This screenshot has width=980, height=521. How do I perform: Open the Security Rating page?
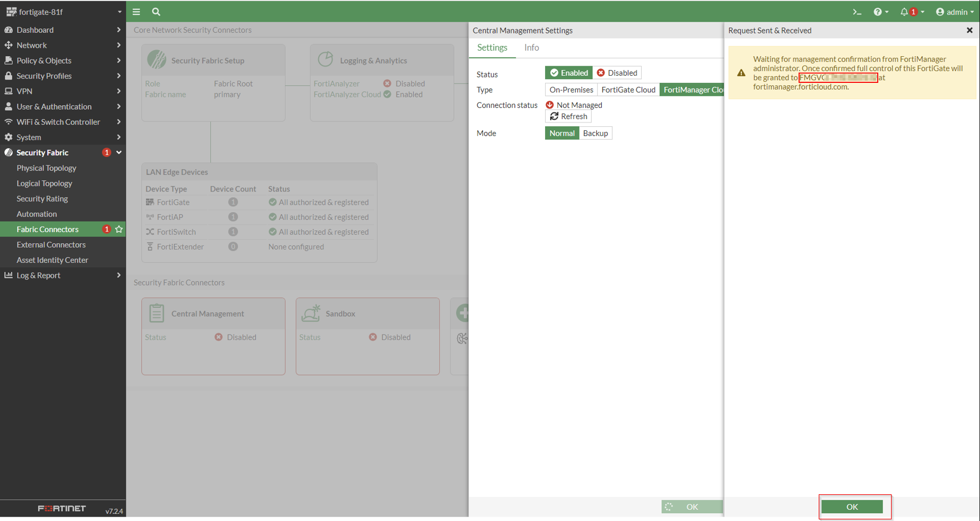42,198
